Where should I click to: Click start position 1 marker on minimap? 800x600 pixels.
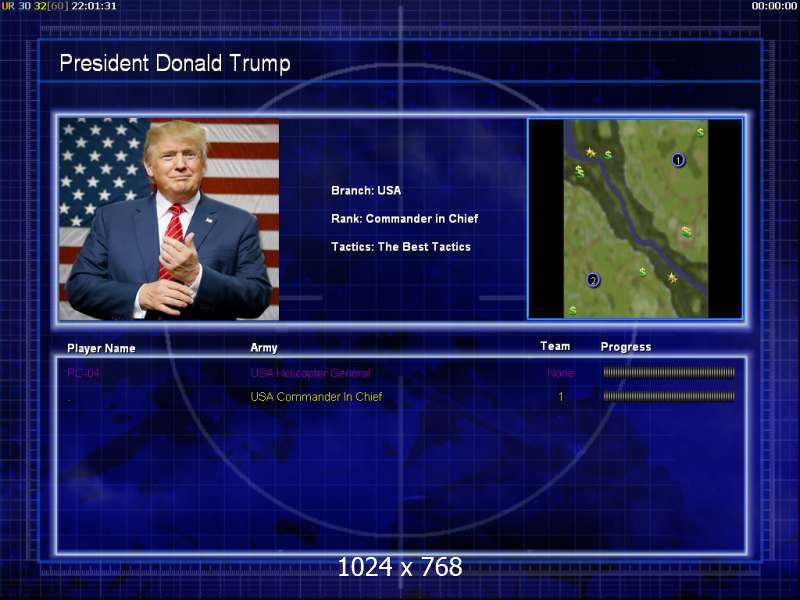pos(678,160)
